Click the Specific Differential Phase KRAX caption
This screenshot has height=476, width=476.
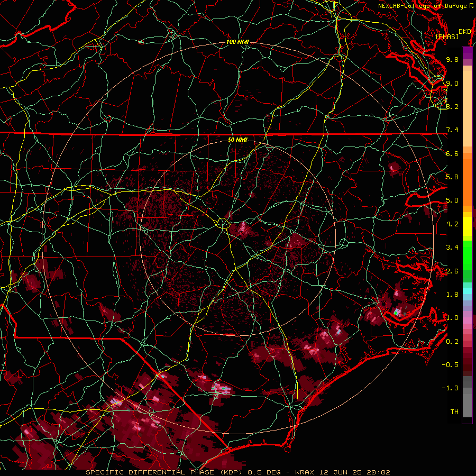[237, 472]
